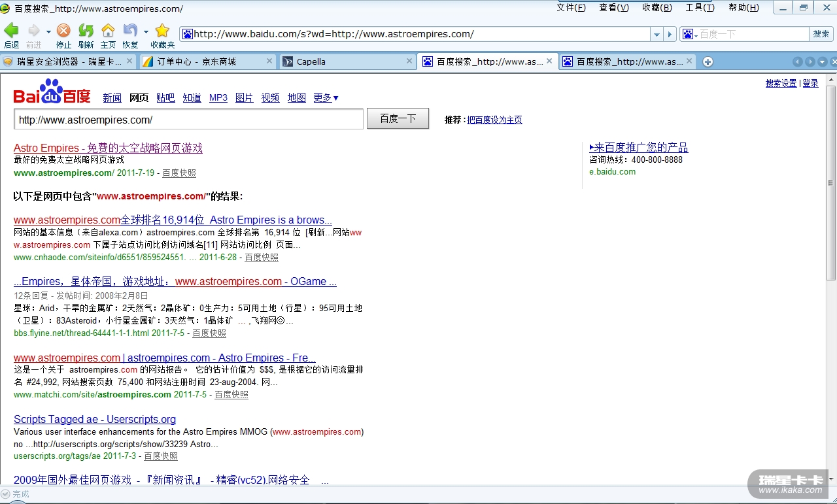Viewport: 837px width, 504px height.
Task: Click the toolbar 百度一下 search field
Action: click(x=753, y=34)
